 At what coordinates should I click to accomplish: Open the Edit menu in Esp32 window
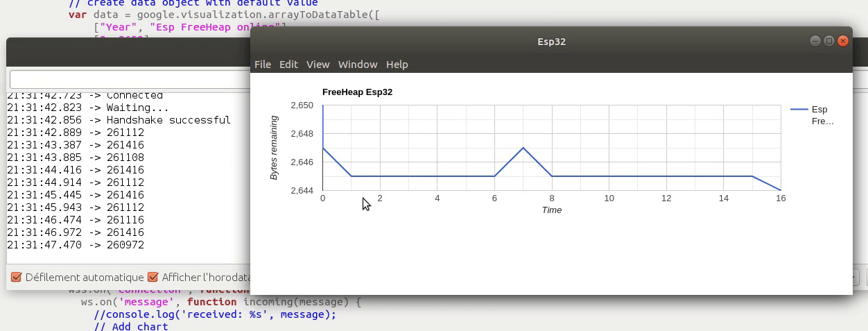(288, 64)
